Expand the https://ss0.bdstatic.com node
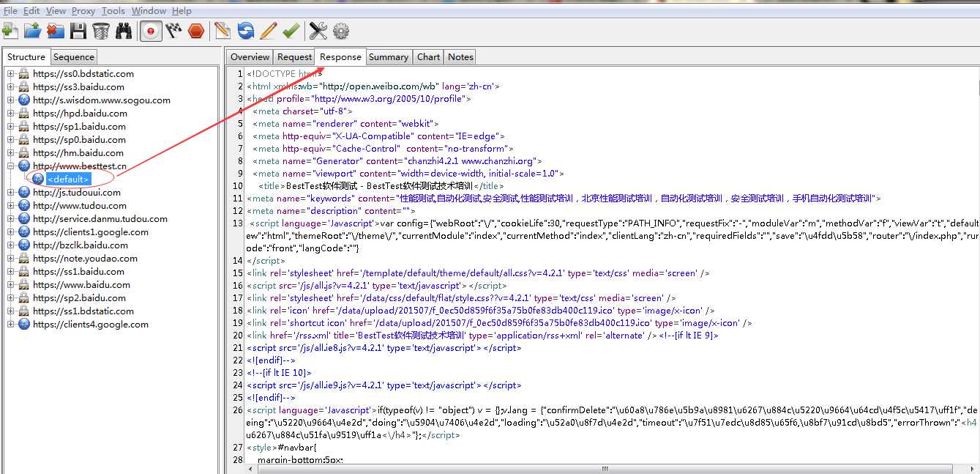Image resolution: width=980 pixels, height=474 pixels. point(10,74)
